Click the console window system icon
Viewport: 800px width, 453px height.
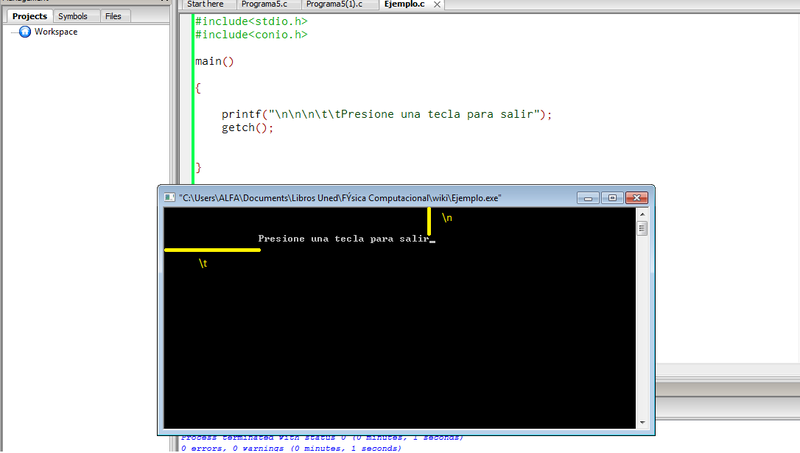coord(169,198)
